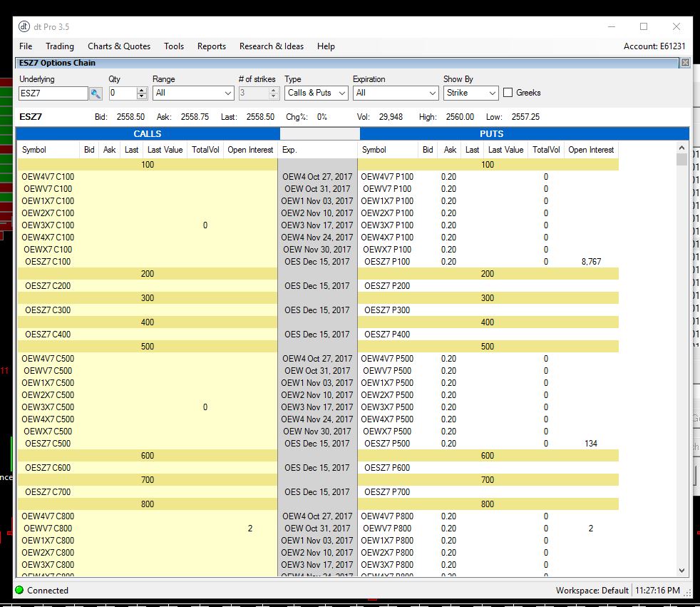Screen dimensions: 700x607
Task: Expand the Type dropdown showing Calls & Puts
Action: click(316, 93)
